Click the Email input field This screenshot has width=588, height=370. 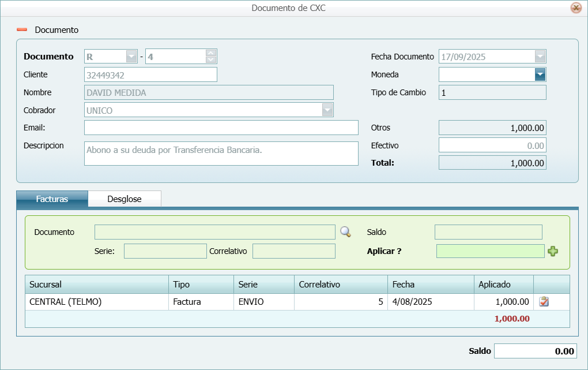click(221, 128)
